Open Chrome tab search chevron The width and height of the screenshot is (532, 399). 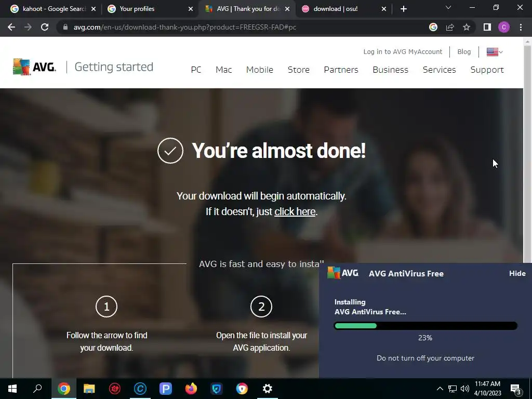448,7
